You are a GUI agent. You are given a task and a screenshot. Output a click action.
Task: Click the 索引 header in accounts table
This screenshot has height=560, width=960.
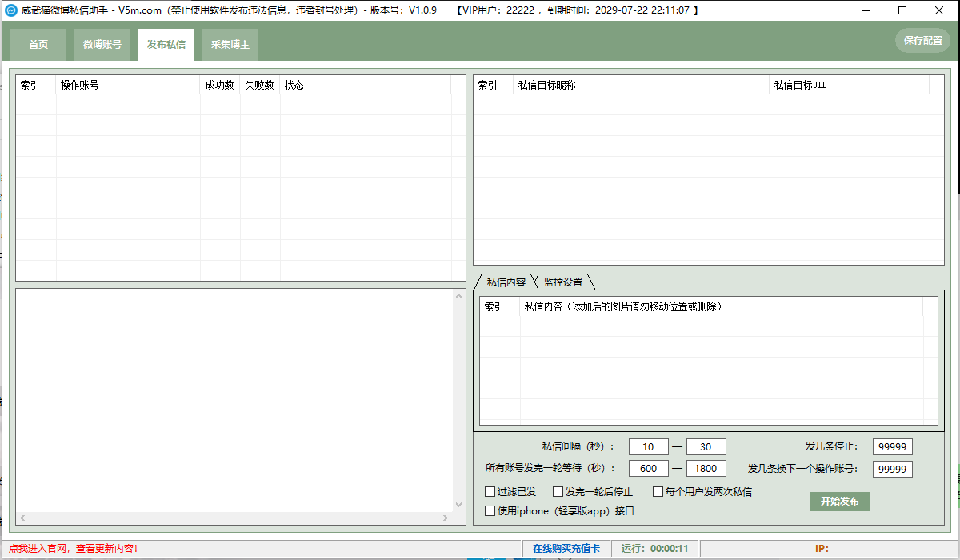pos(36,85)
